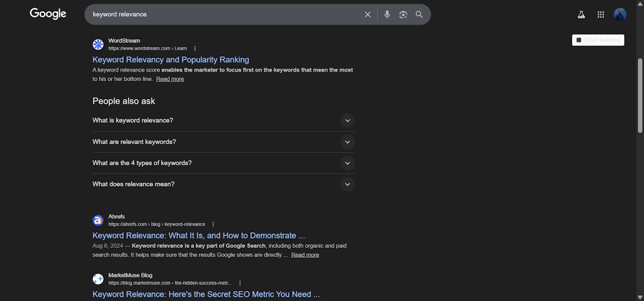Open the three-dot menu for the WordStream result
Screen dimensions: 644x301
coord(195,49)
